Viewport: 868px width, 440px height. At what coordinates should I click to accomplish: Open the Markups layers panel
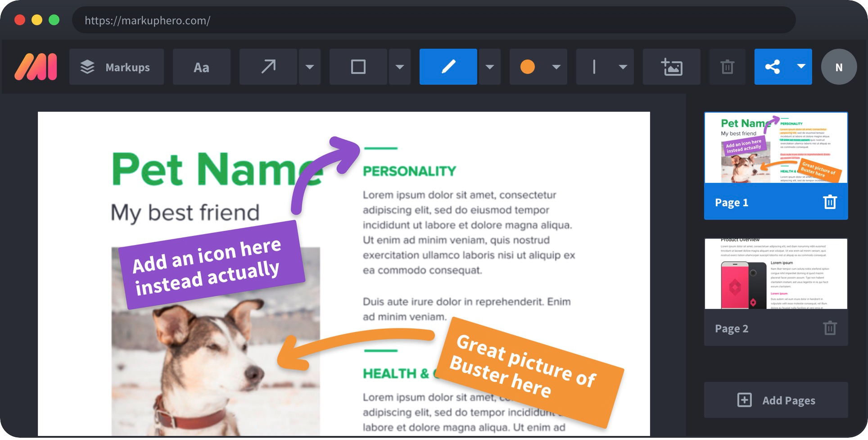pos(117,67)
